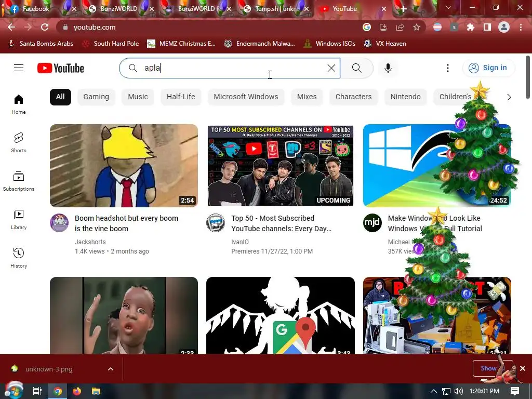The image size is (532, 399).
Task: Open Windows ISOs bookmark
Action: [330, 44]
